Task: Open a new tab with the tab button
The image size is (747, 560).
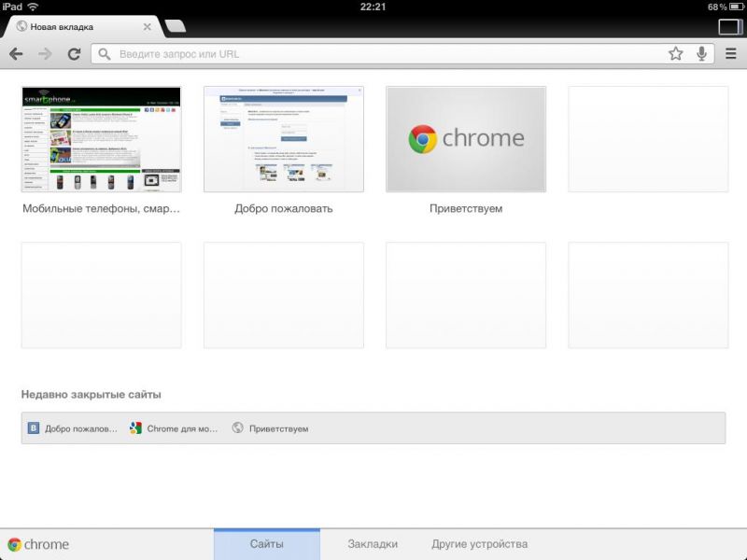Action: (x=175, y=26)
